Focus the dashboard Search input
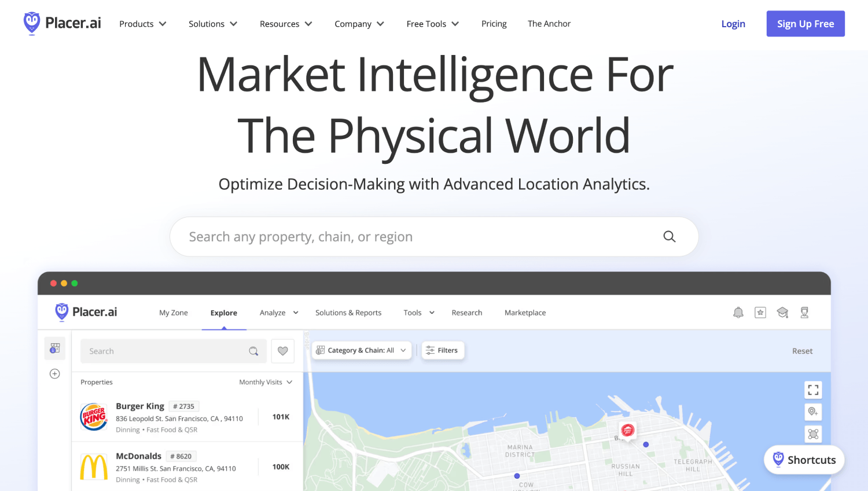Screen dimensions: 868x491 click(174, 351)
